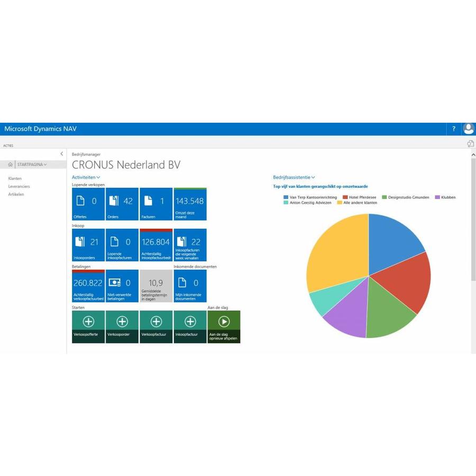Click the page icon at right of Acties bar
The image size is (476, 476).
(470, 143)
